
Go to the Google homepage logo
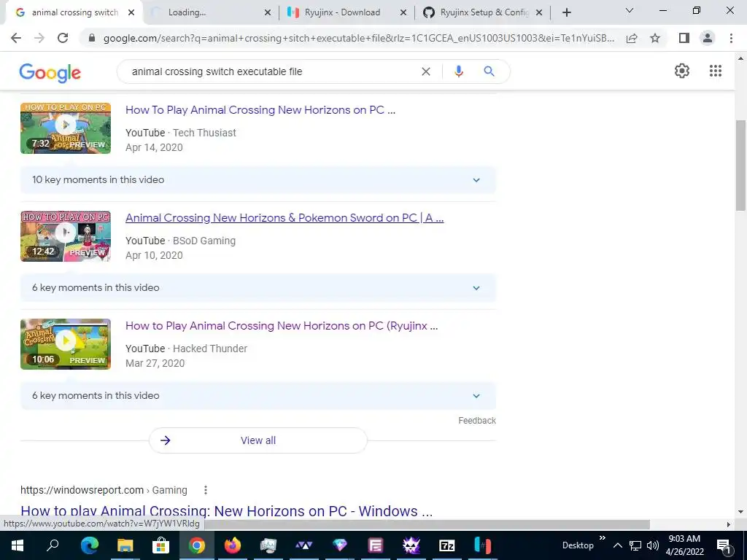50,72
